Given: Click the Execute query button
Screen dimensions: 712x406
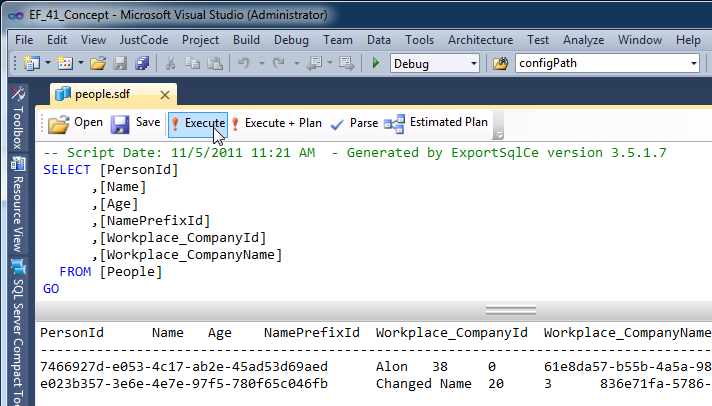Looking at the screenshot, I should (x=198, y=124).
